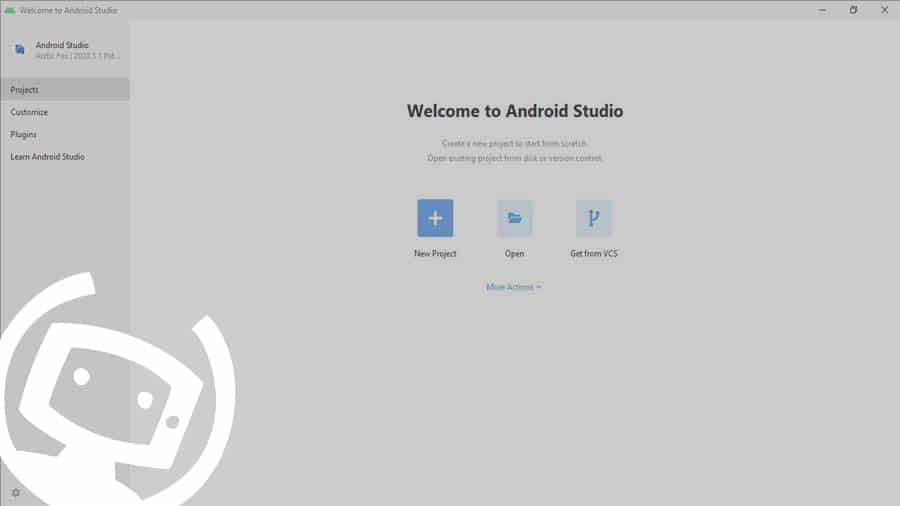
Task: Close the Welcome to Android Studio window
Action: click(885, 10)
